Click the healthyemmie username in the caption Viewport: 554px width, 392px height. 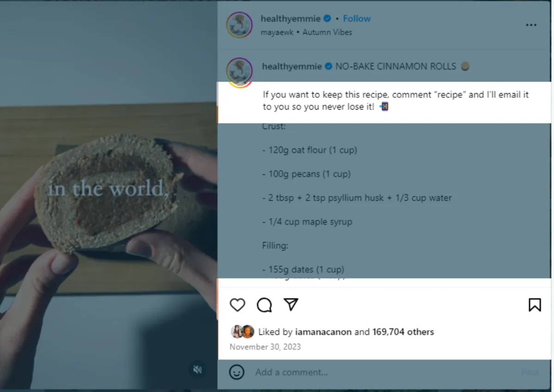click(292, 66)
